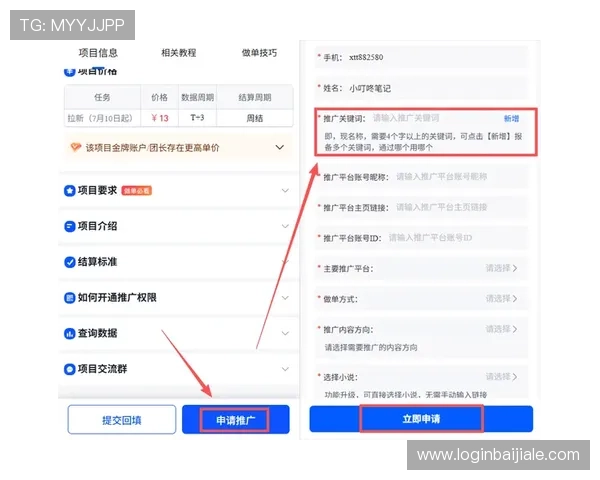600x480 pixels.
Task: Click the 周结 settlement cell
Action: 255,118
